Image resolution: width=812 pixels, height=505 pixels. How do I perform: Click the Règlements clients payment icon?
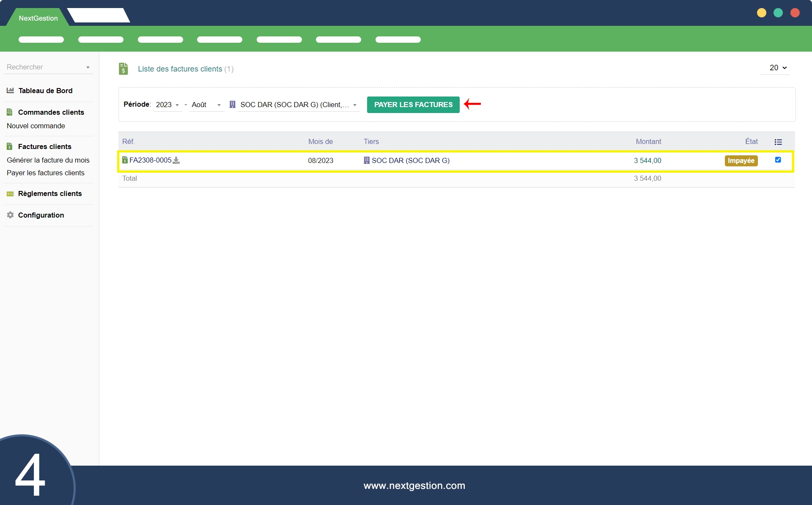click(x=10, y=194)
